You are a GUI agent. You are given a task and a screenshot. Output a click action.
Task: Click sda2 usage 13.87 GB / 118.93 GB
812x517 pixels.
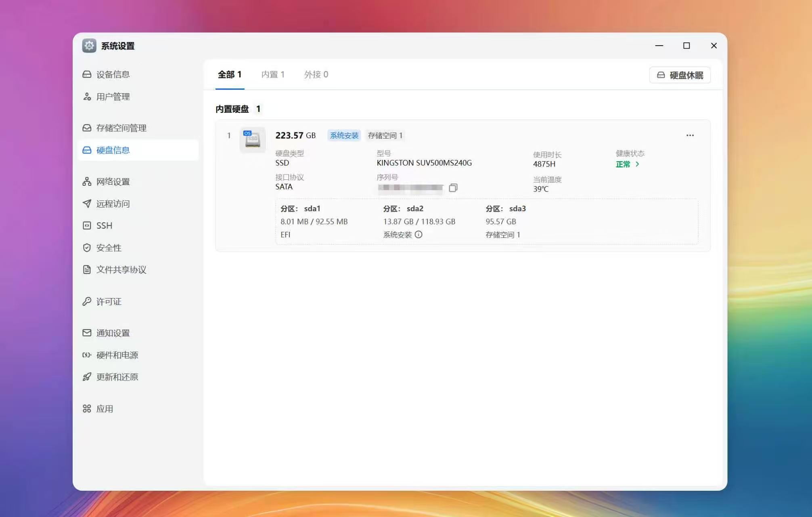coord(419,222)
